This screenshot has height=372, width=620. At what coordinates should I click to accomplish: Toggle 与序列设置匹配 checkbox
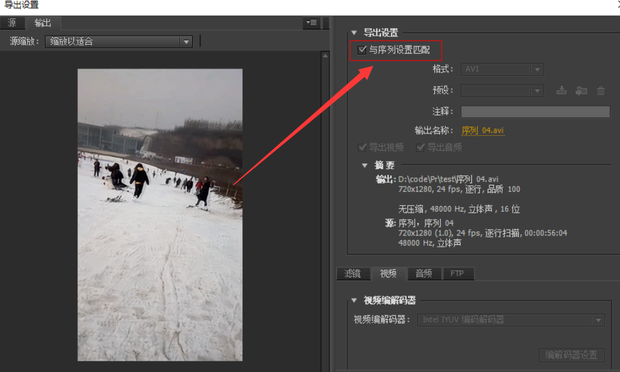click(362, 50)
